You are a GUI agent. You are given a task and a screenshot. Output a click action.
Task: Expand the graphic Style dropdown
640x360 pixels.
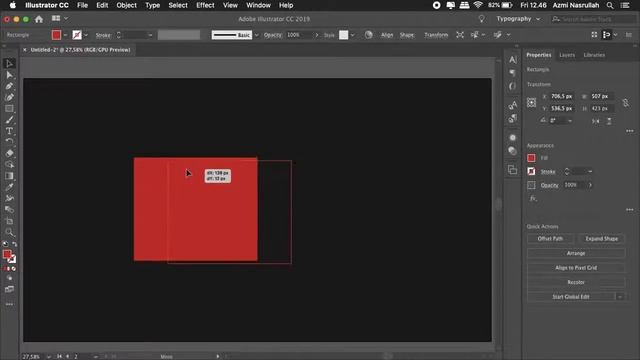click(353, 35)
